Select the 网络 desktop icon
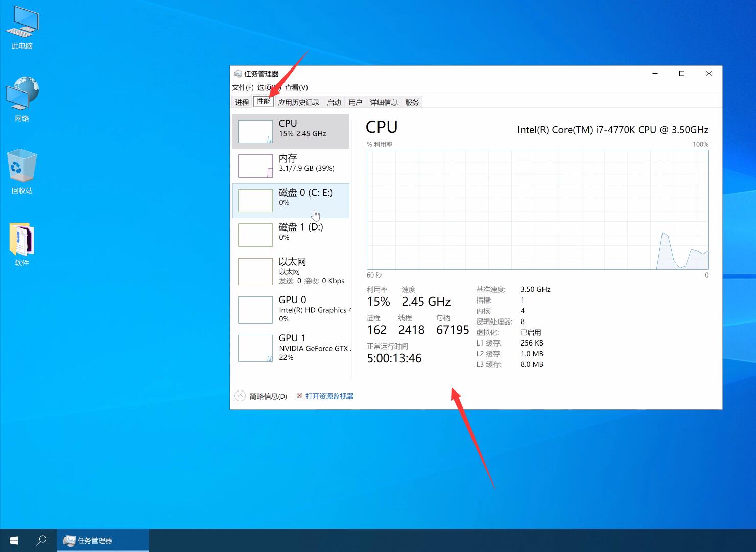 (x=22, y=99)
